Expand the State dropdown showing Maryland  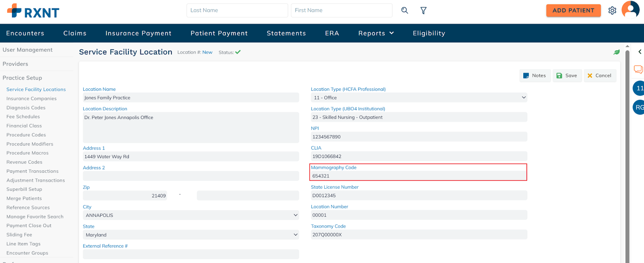191,235
